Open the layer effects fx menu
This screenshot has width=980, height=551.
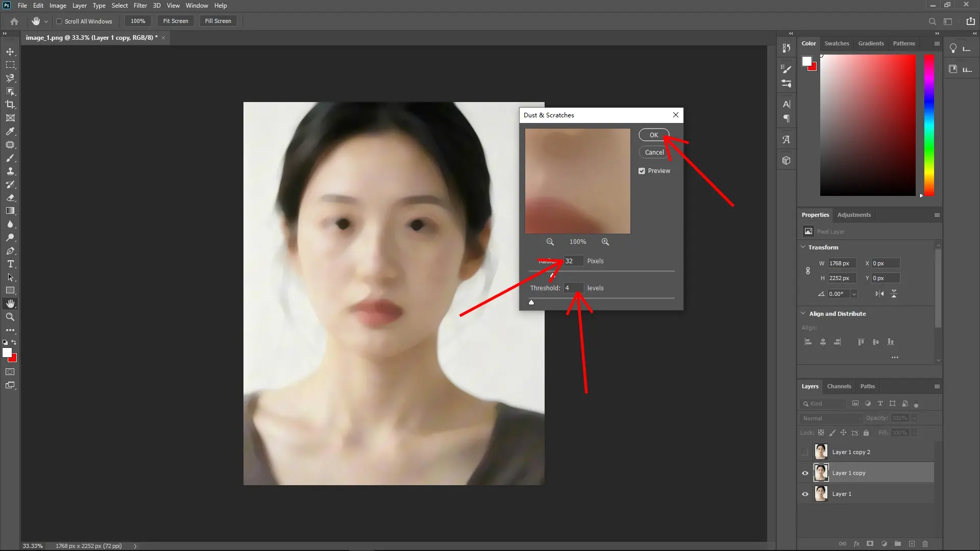(x=856, y=544)
